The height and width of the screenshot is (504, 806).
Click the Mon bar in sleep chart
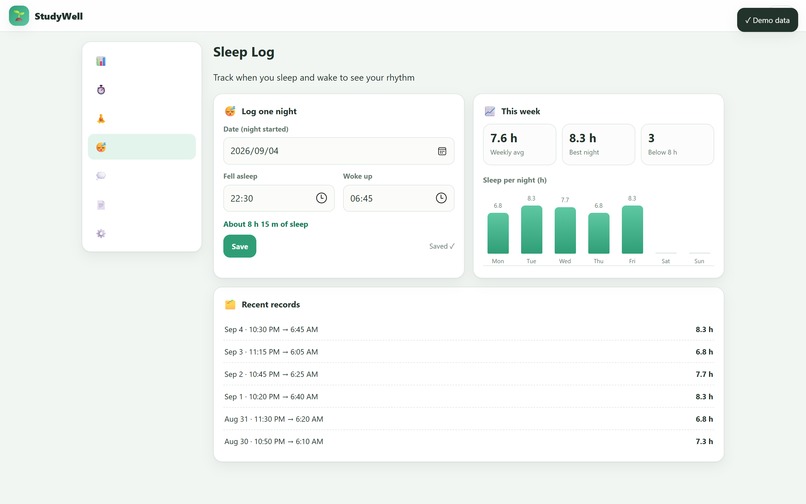point(498,233)
